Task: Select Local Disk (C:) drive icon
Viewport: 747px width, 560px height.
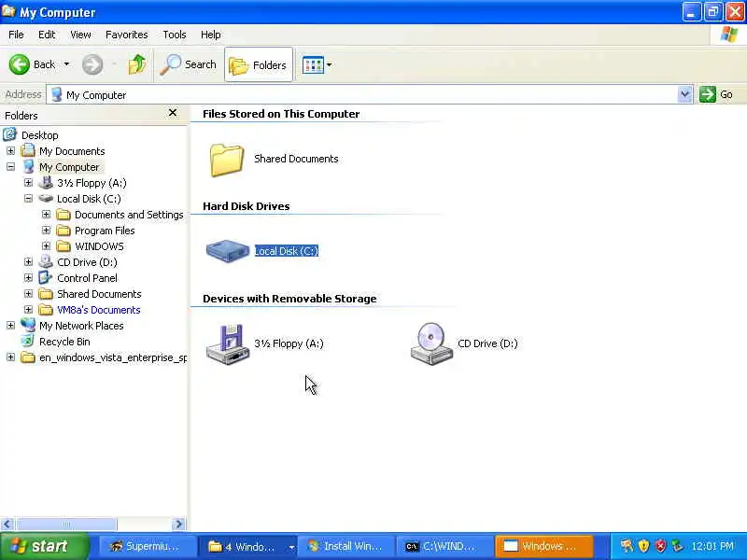Action: click(228, 250)
